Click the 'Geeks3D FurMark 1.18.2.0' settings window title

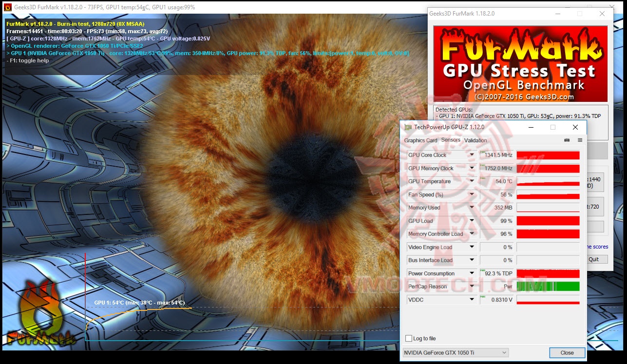[462, 14]
